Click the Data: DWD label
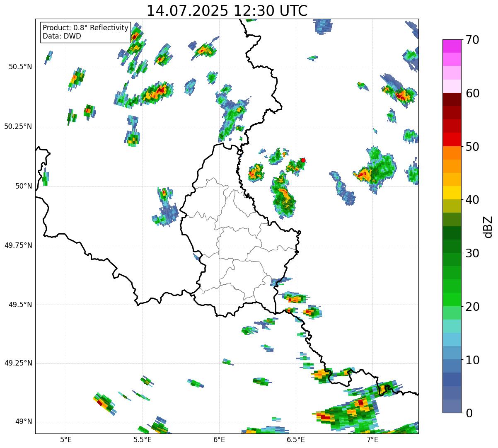 (62, 36)
